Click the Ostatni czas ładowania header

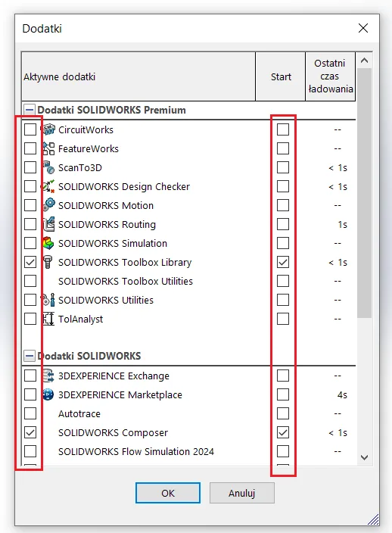331,76
